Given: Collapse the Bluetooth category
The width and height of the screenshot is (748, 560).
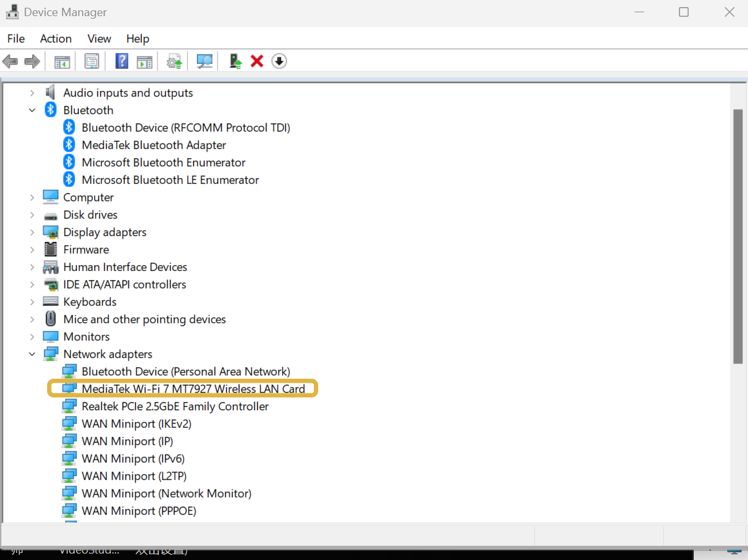Looking at the screenshot, I should [x=32, y=110].
